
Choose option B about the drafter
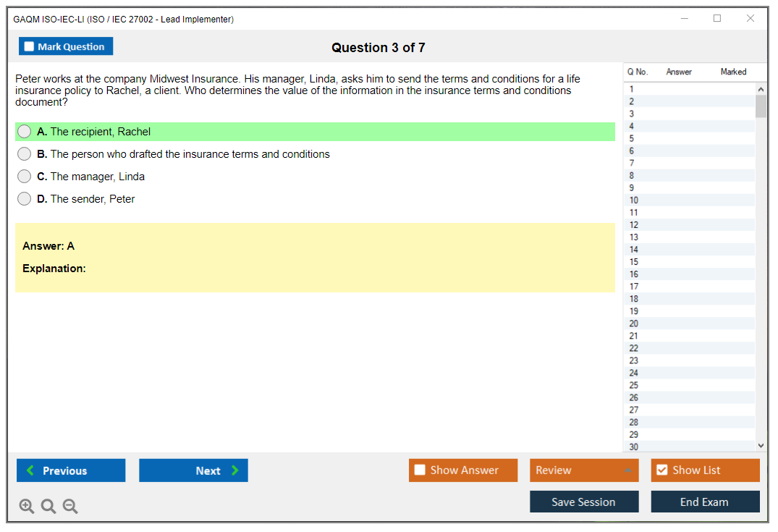click(25, 154)
